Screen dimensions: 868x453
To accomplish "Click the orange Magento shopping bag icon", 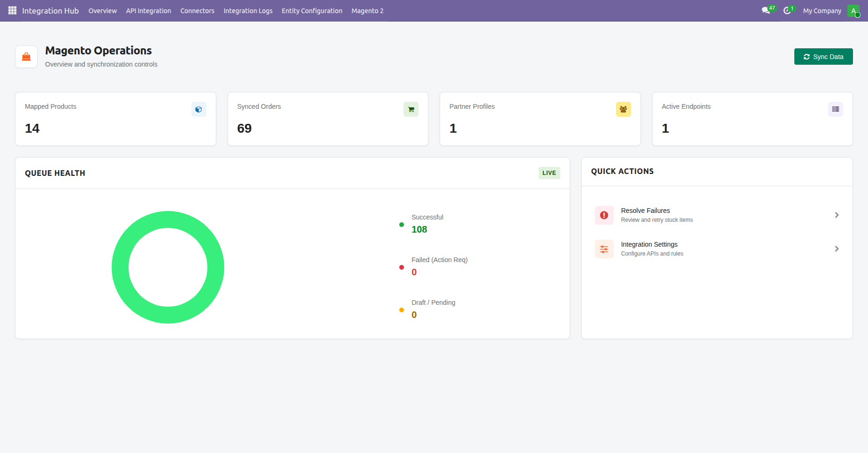I will (x=26, y=57).
